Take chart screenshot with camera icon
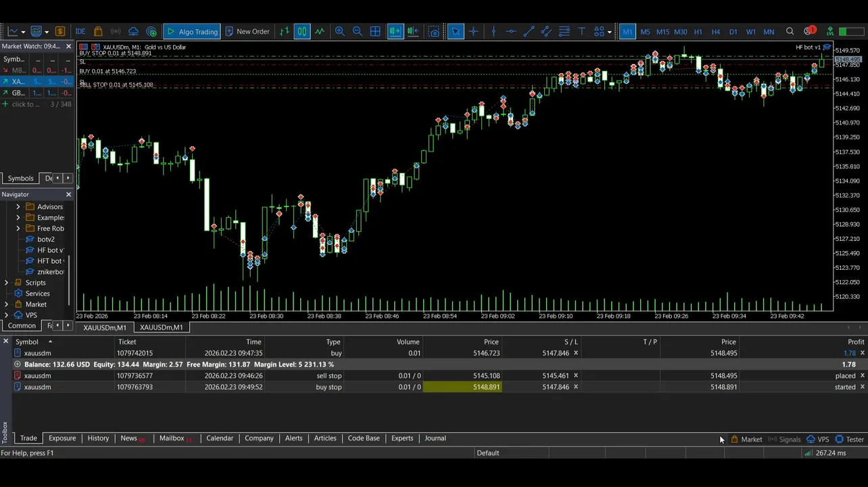 434,31
